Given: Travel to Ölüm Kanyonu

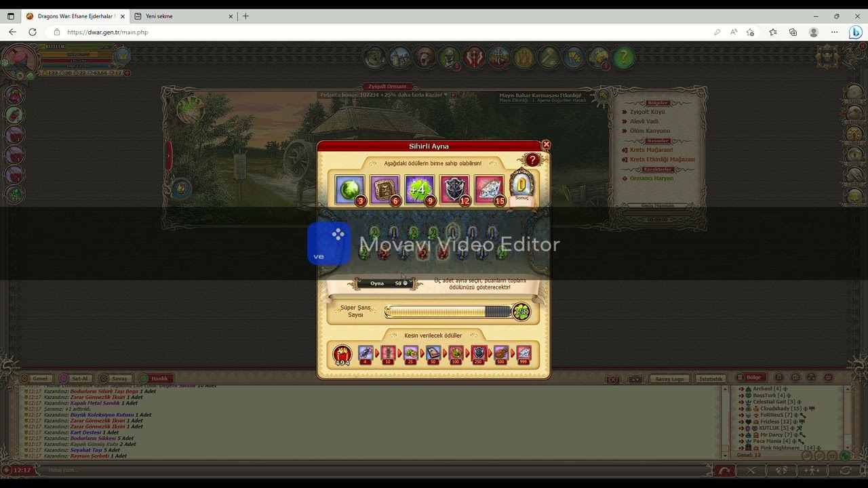Looking at the screenshot, I should 650,131.
